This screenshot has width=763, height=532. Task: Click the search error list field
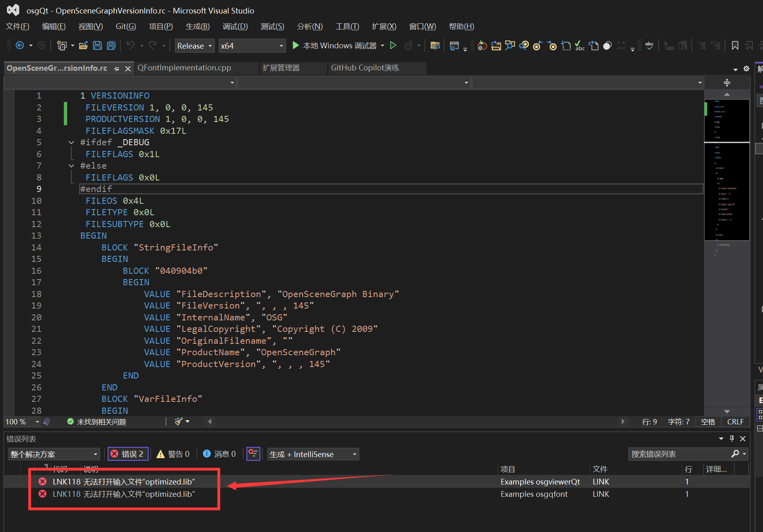(x=679, y=454)
